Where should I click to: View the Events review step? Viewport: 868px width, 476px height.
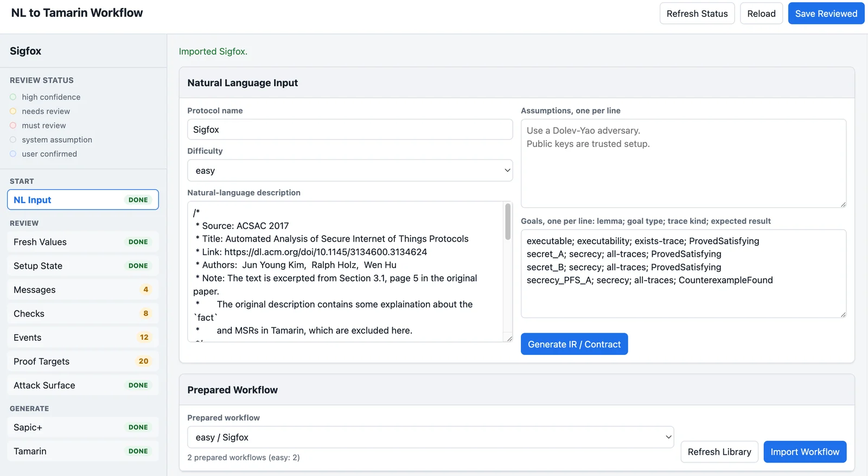[83, 338]
